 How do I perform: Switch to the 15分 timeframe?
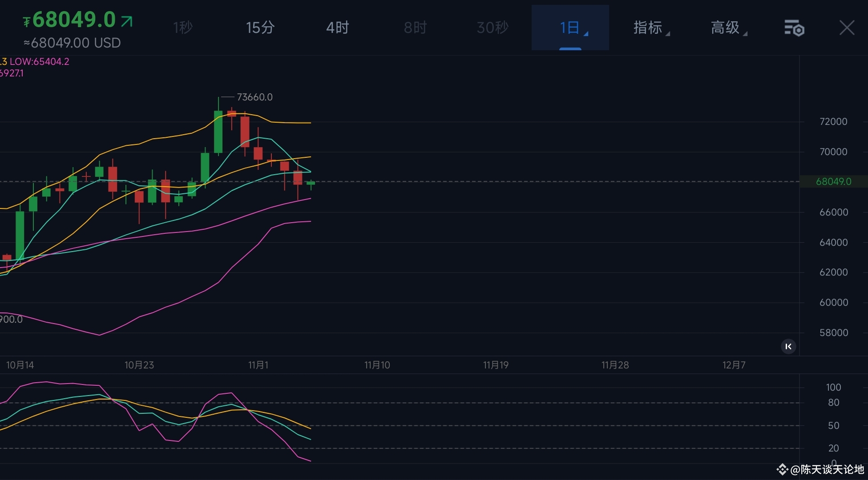pyautogui.click(x=260, y=28)
